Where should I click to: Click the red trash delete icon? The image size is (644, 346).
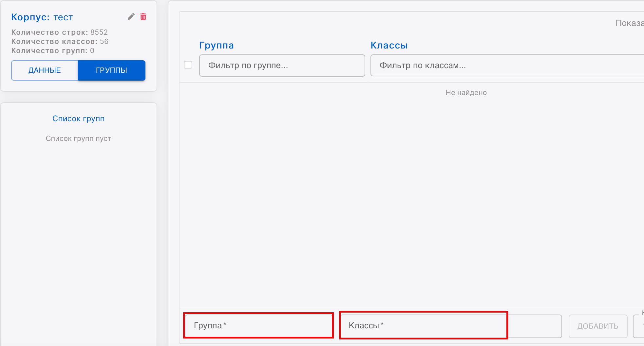pyautogui.click(x=143, y=17)
